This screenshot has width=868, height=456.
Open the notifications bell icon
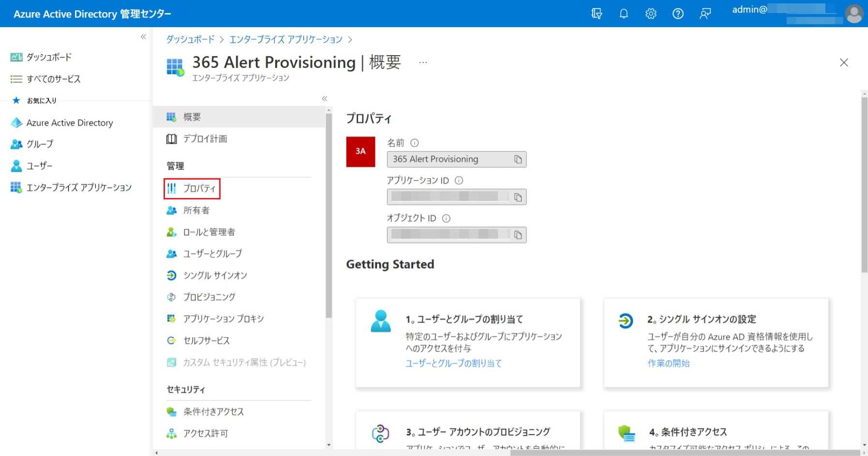click(x=624, y=14)
